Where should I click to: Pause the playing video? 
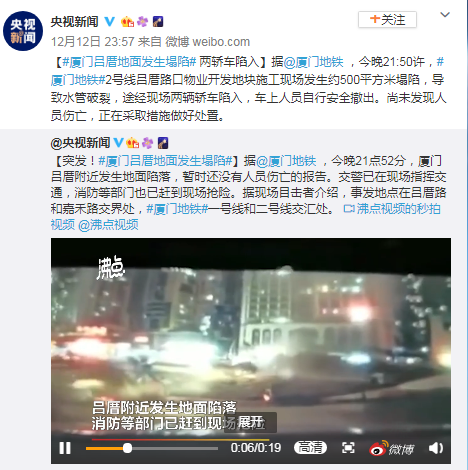point(65,448)
